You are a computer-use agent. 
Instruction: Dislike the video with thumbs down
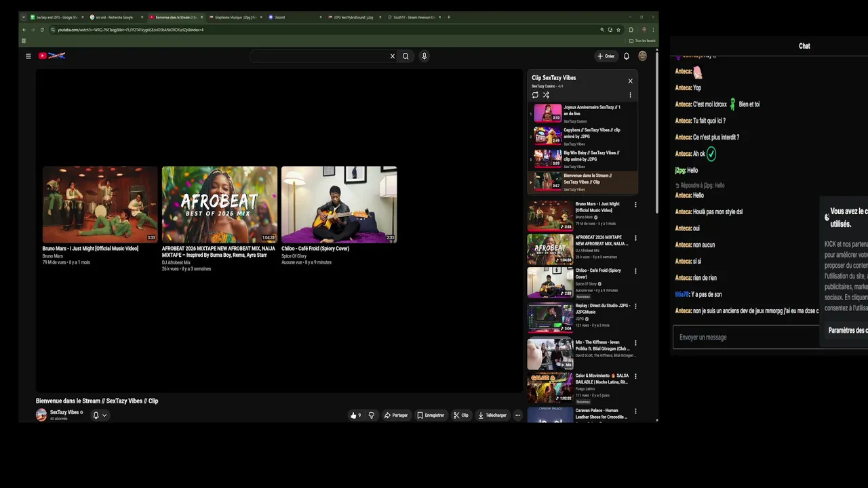coord(371,415)
